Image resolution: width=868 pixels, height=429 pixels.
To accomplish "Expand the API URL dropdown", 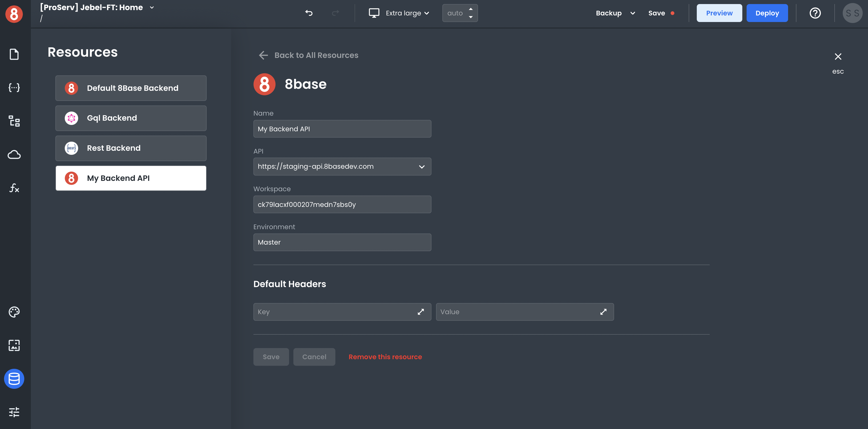I will click(x=421, y=166).
